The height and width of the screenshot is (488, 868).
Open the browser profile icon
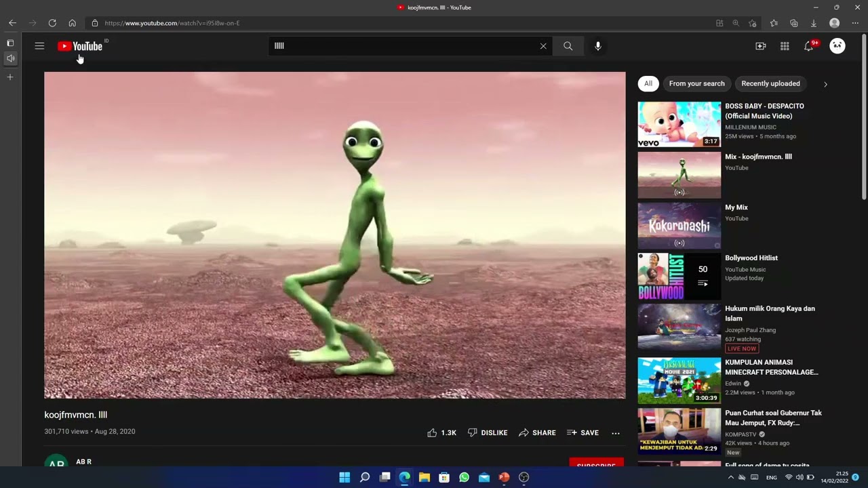(x=835, y=23)
